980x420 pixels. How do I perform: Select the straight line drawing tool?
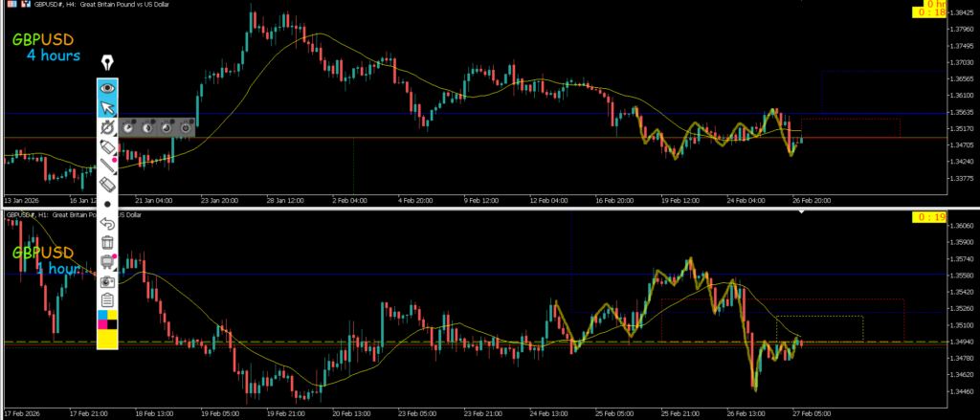click(x=108, y=165)
